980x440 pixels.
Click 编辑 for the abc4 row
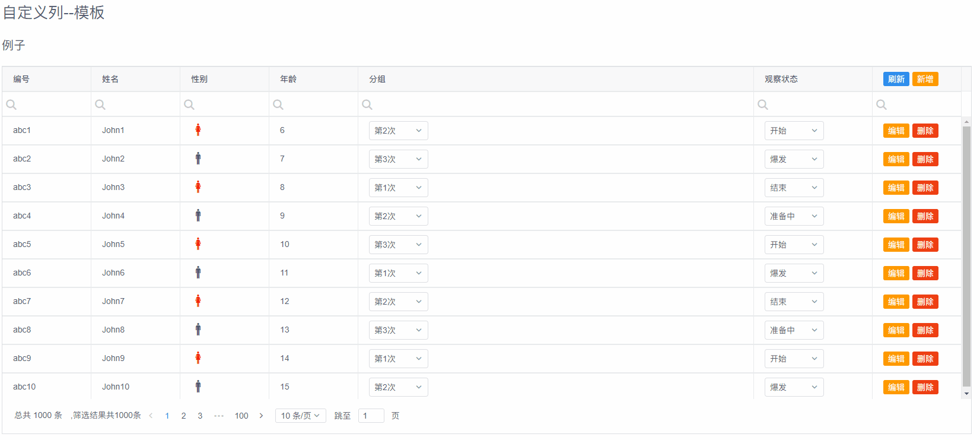[896, 216]
